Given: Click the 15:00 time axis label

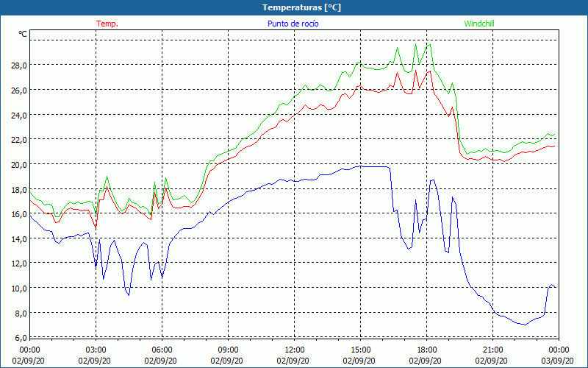Looking at the screenshot, I should tap(360, 350).
